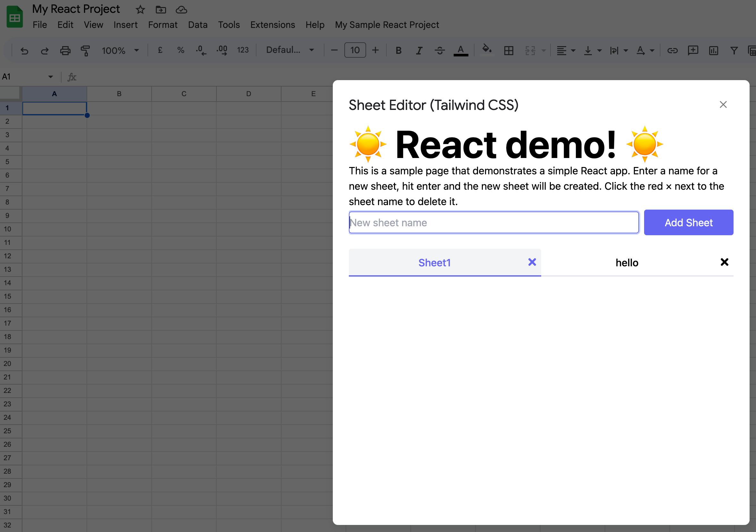Format as percent

[x=181, y=50]
